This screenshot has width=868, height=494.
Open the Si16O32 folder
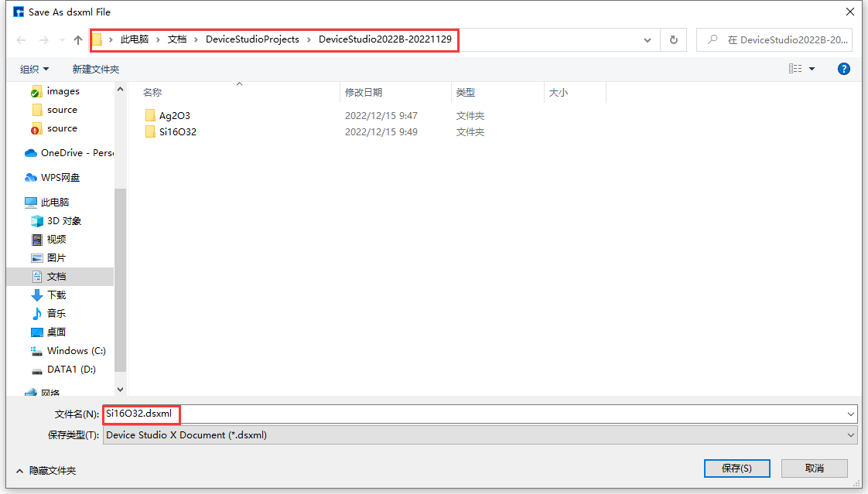coord(177,132)
